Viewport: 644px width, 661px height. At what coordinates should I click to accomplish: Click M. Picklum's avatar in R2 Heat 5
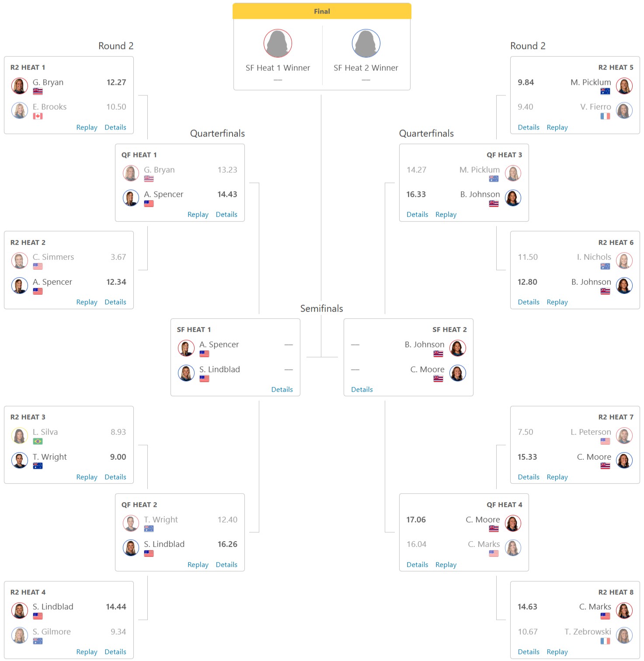(624, 86)
